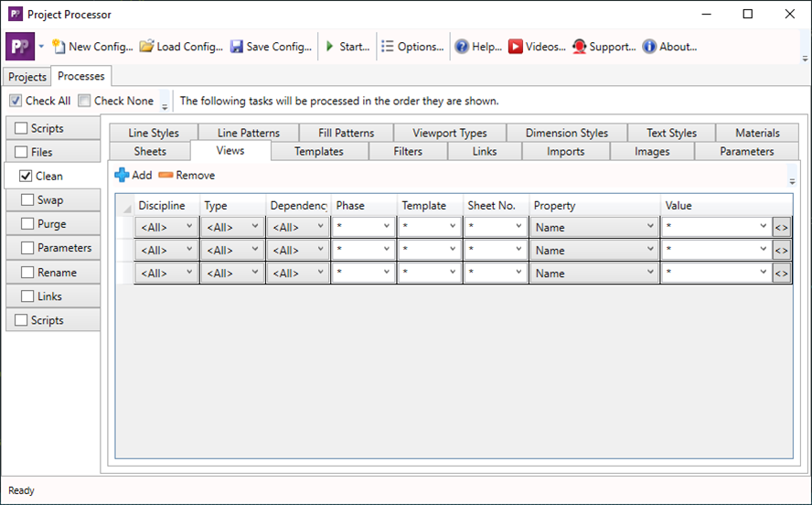This screenshot has width=812, height=505.
Task: Open the Line Patterns tab
Action: [249, 134]
